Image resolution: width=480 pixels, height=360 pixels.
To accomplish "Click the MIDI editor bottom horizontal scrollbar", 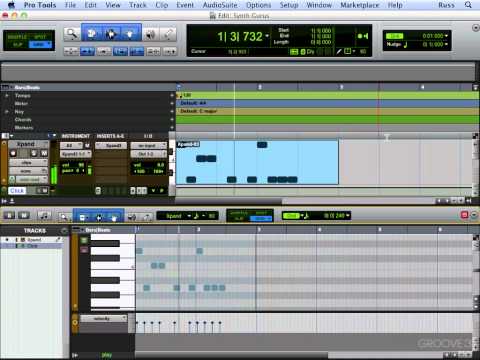I will click(x=231, y=355).
